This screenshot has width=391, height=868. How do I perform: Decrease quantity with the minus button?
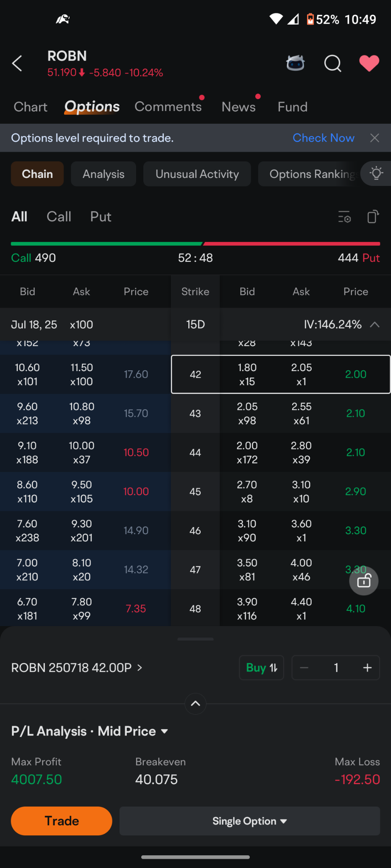[x=304, y=668]
